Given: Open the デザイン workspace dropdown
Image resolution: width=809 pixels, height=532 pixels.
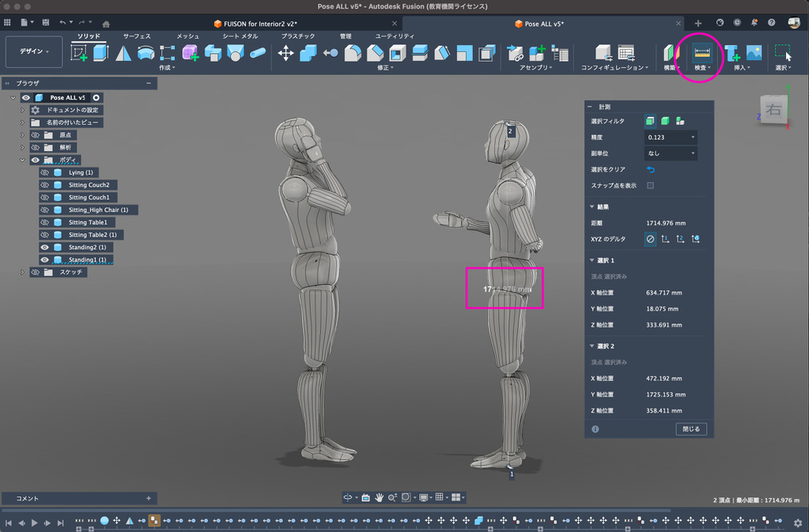Looking at the screenshot, I should (34, 51).
